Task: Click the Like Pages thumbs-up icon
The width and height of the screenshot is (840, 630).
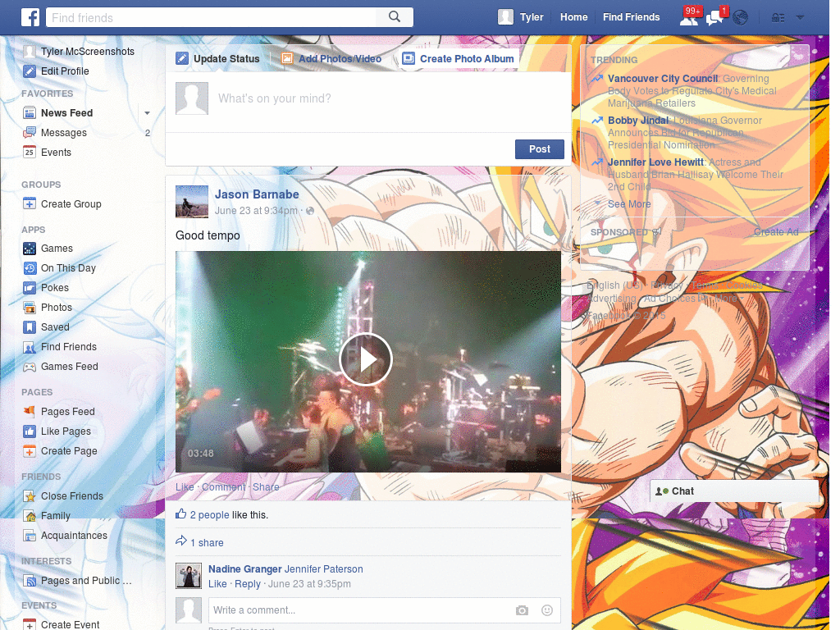Action: [30, 431]
